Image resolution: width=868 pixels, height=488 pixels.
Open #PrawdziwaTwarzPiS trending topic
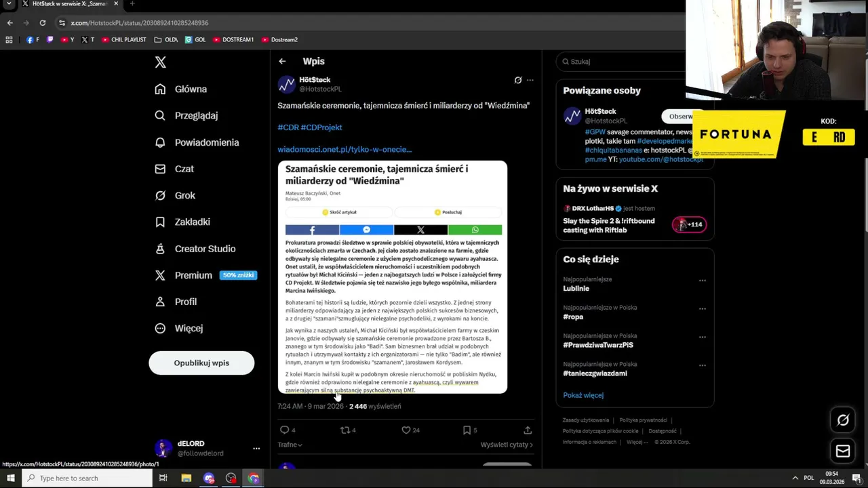coord(598,345)
